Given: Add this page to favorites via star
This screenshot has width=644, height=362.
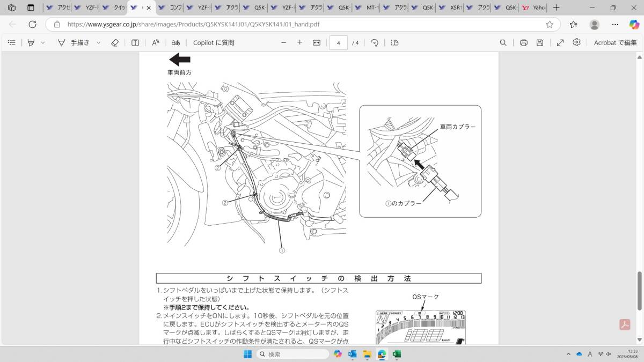Looking at the screenshot, I should coord(551,24).
